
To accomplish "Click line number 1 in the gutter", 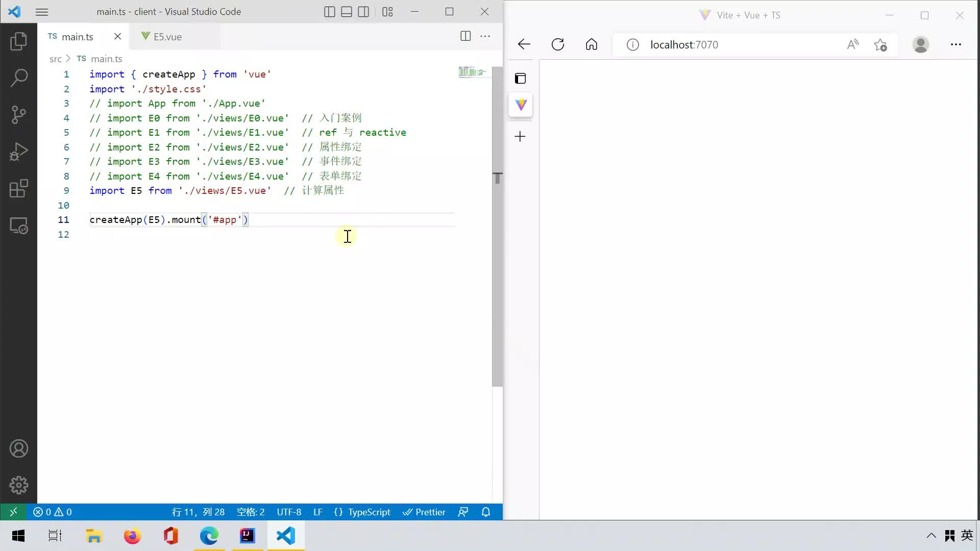I will (66, 74).
